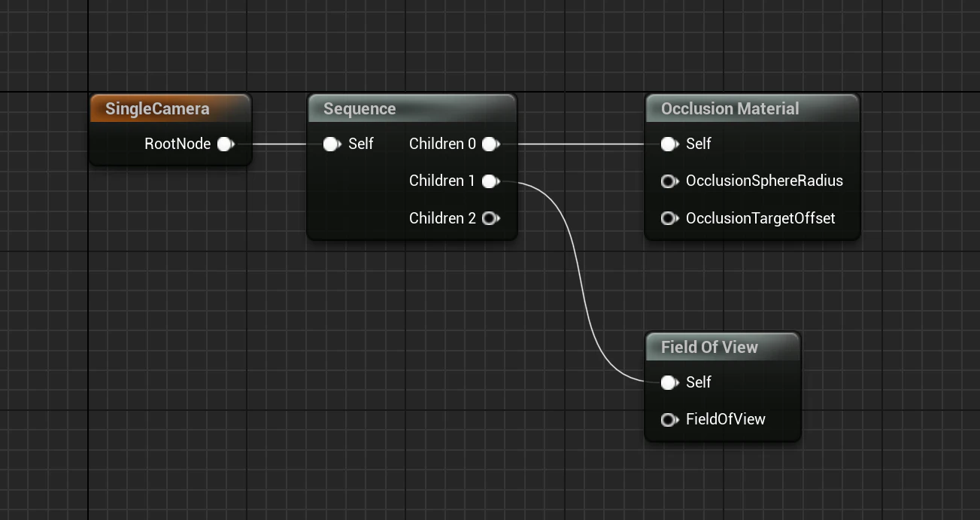980x520 pixels.
Task: Click the Self pin on Occlusion Material
Action: pyautogui.click(x=669, y=144)
